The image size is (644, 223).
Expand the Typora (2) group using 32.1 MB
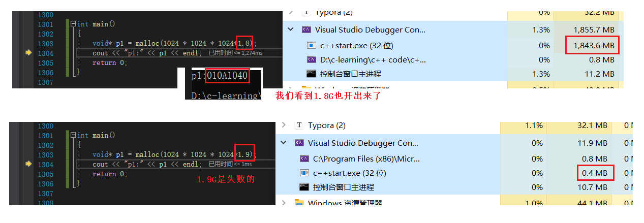tap(284, 125)
